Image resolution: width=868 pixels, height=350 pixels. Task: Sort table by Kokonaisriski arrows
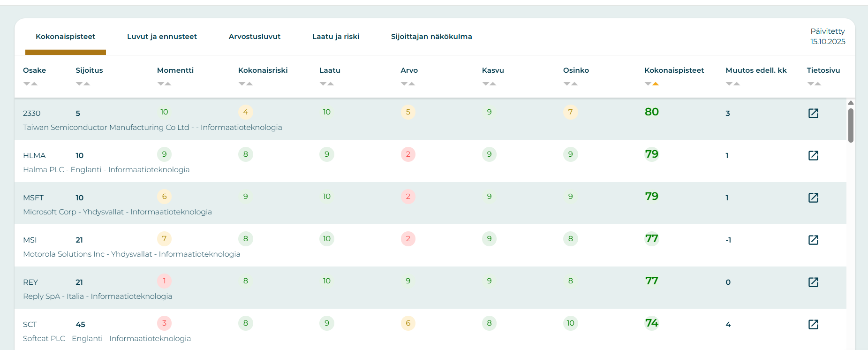(x=246, y=84)
